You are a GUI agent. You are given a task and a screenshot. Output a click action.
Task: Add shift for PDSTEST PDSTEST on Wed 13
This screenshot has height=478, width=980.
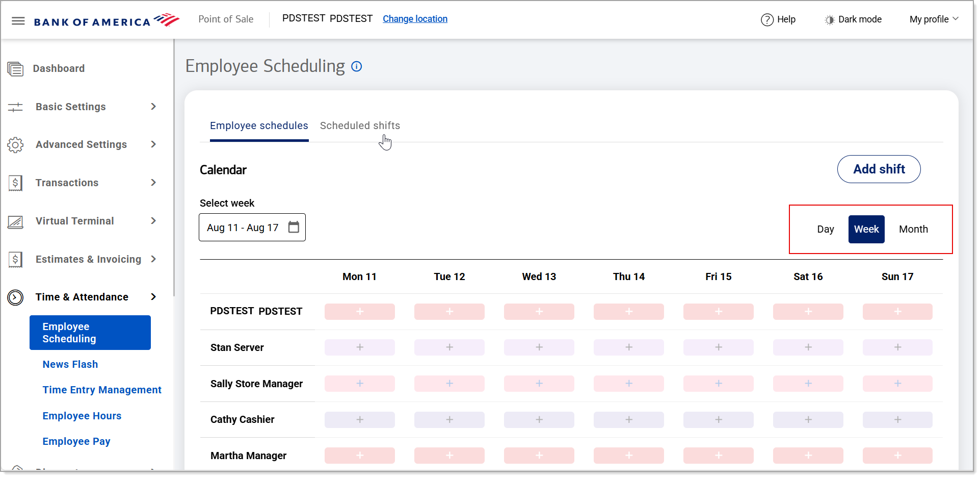pos(539,312)
